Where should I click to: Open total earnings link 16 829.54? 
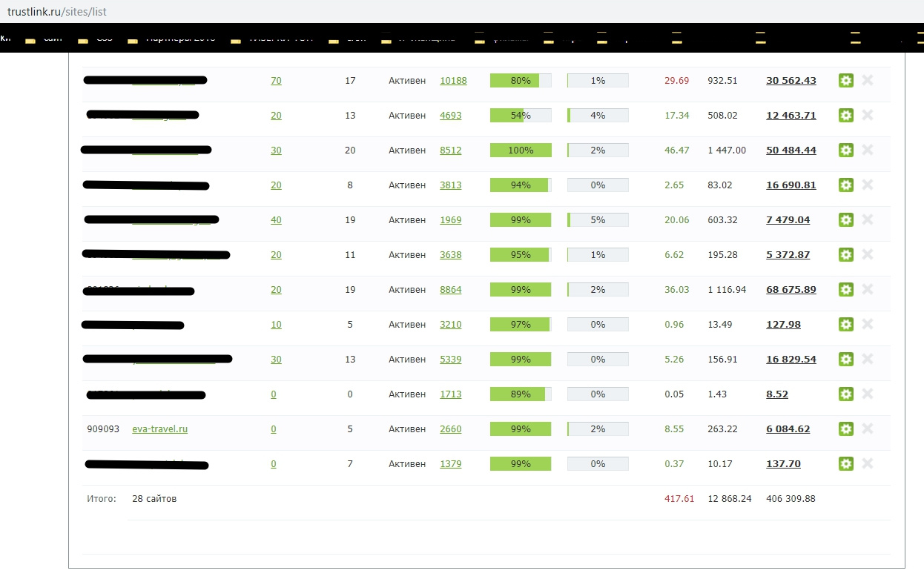(x=791, y=360)
